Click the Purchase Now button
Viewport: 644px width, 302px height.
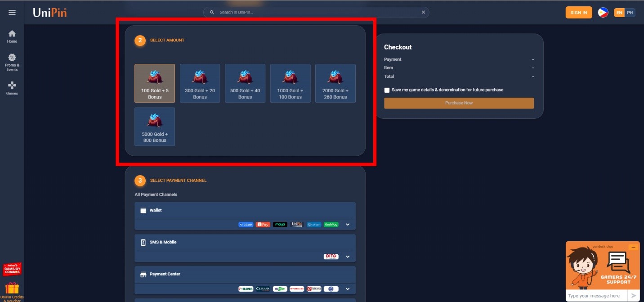click(x=459, y=103)
